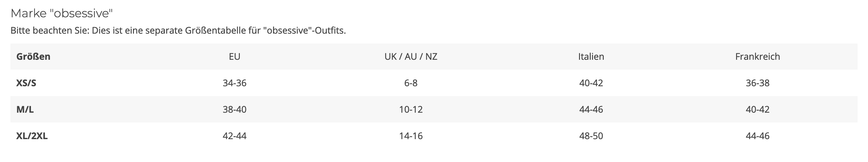Viewport: 868px width, 162px height.
Task: Click UK size 10-12 cell
Action: pos(411,109)
